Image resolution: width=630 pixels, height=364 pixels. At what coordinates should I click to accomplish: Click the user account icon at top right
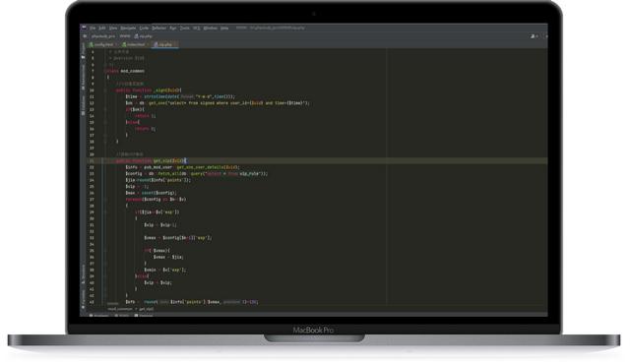[x=534, y=36]
